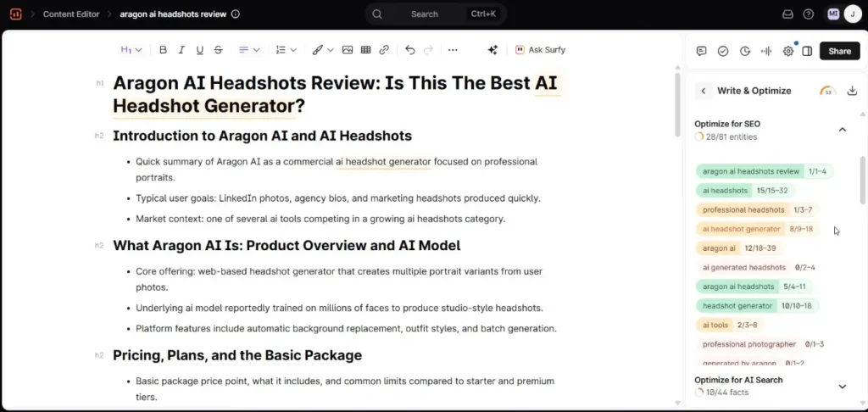Open the H1 heading style dropdown
This screenshot has width=868, height=412.
click(131, 50)
